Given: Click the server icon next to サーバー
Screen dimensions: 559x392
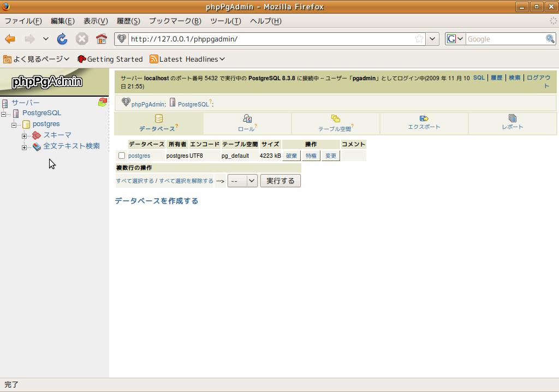Looking at the screenshot, I should click(x=4, y=103).
